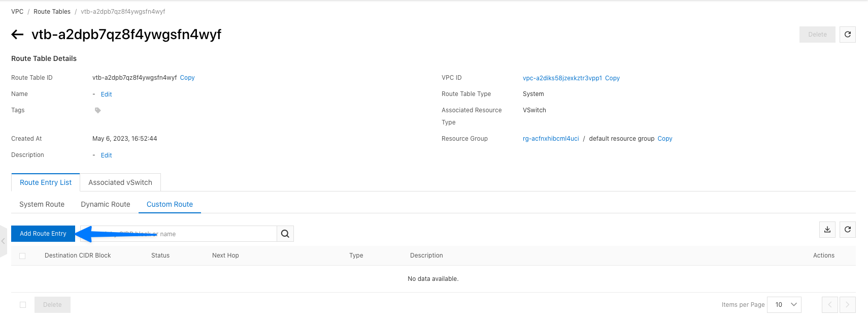
Task: Open the VPC ID vpc-a2diks58jzexkztr3vpp1 link
Action: point(562,78)
